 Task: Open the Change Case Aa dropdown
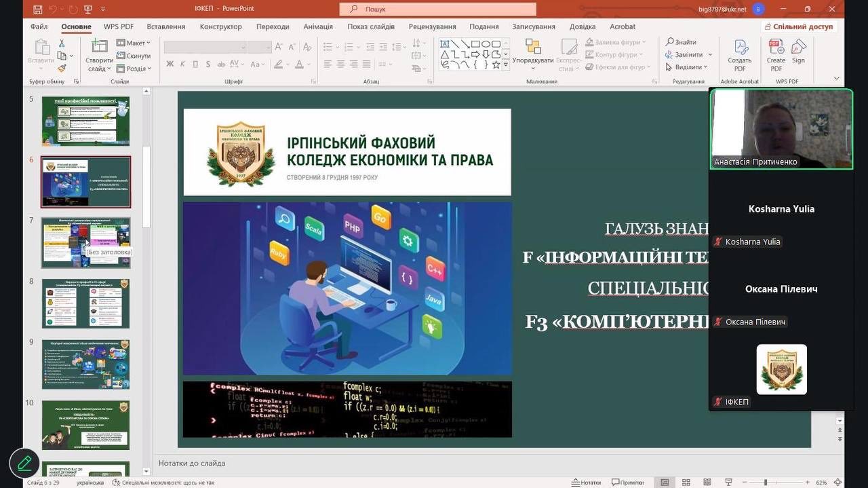point(258,64)
